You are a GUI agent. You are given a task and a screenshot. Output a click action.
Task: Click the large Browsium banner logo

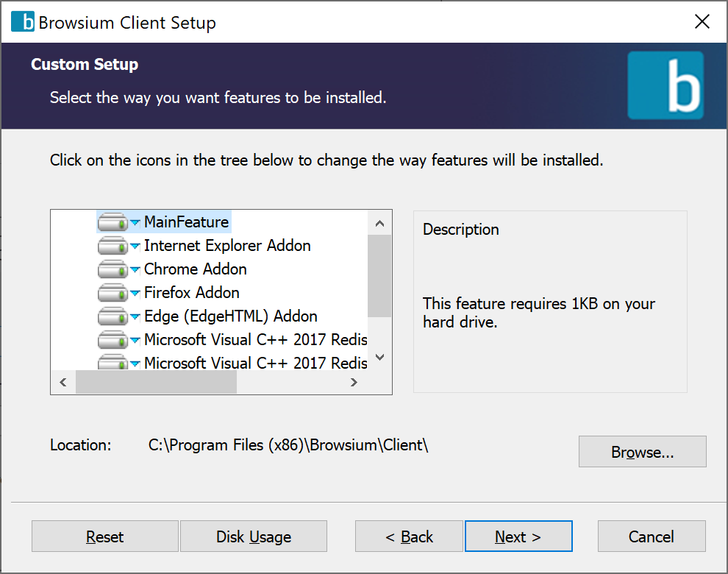665,85
